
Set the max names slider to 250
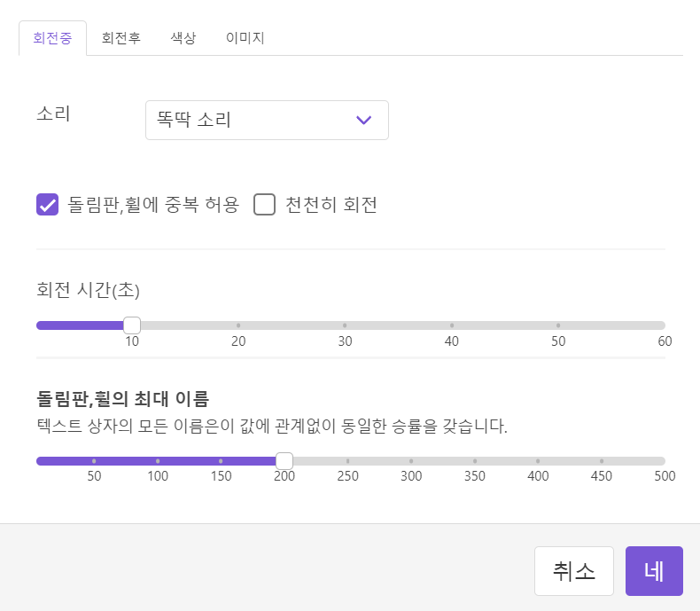(x=347, y=461)
